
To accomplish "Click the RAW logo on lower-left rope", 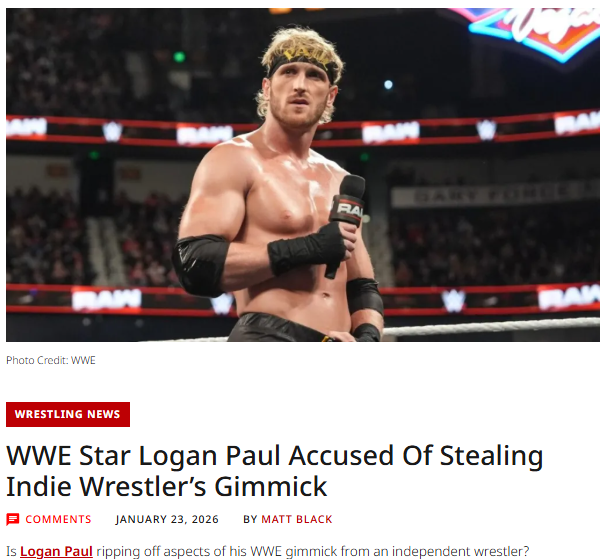I will pos(107,300).
